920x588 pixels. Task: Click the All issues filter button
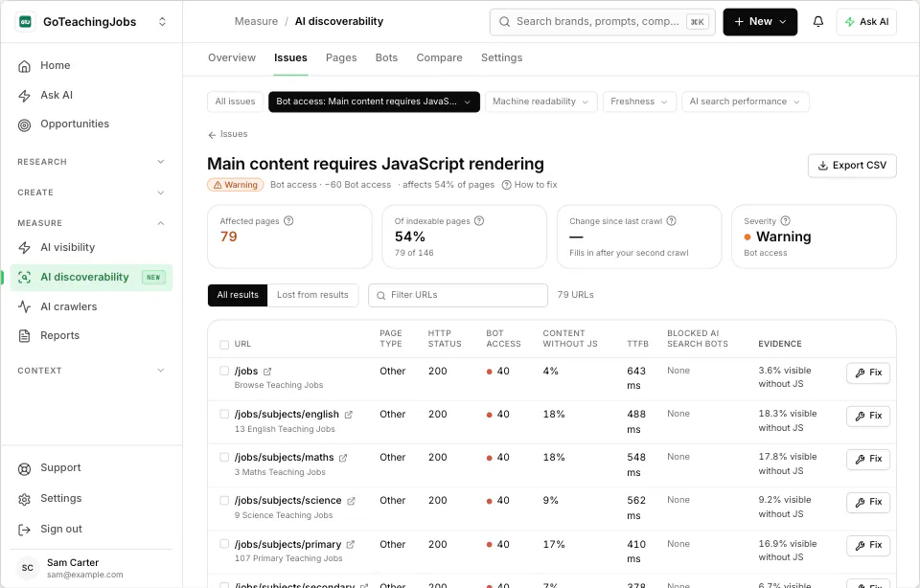point(235,102)
